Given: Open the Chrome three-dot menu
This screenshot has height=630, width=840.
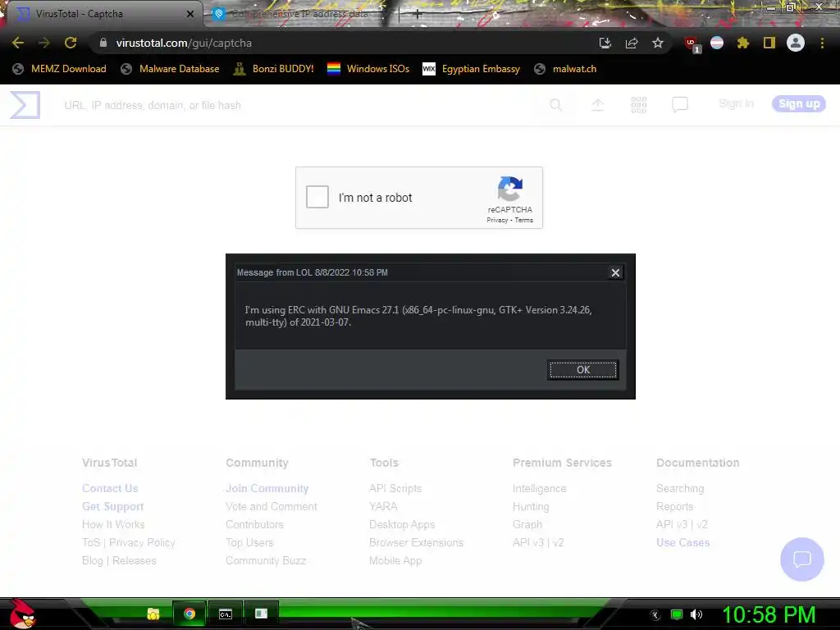Looking at the screenshot, I should coord(822,43).
